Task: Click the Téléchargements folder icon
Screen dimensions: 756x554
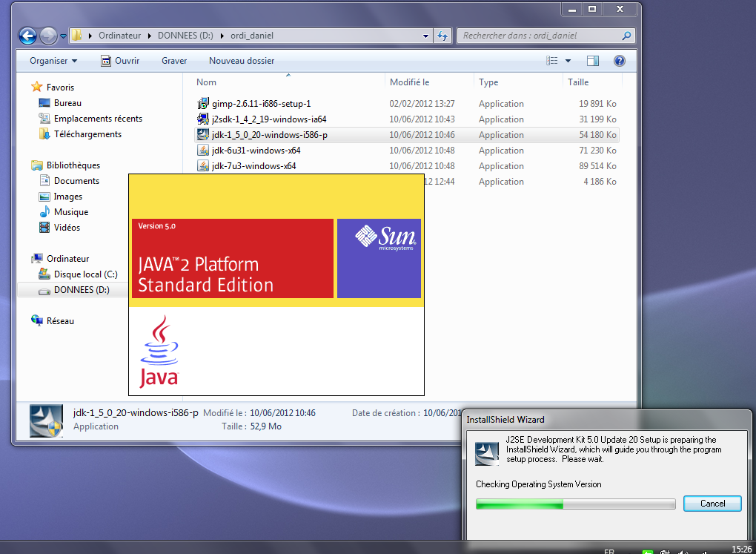Action: (44, 134)
